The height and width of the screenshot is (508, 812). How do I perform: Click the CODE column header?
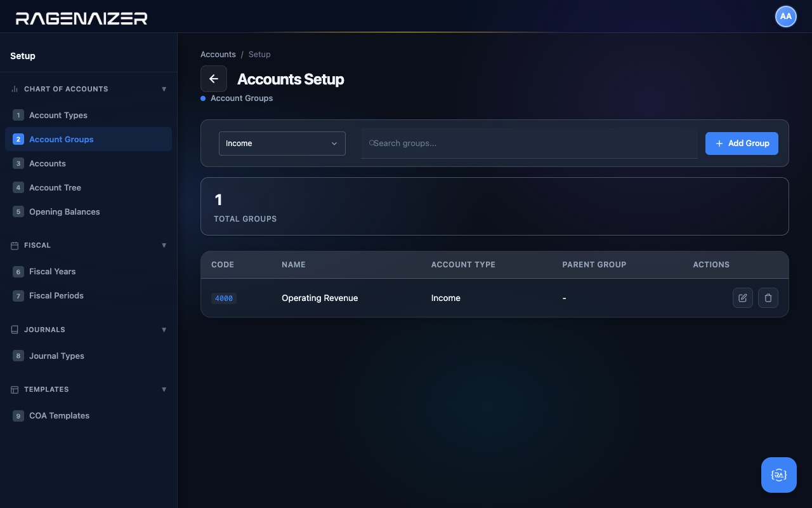coord(223,265)
